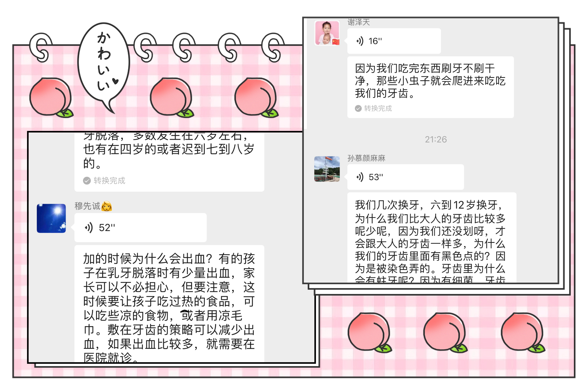Open 谢泽天's profile avatar
Screen dimensions: 588x392
click(327, 33)
